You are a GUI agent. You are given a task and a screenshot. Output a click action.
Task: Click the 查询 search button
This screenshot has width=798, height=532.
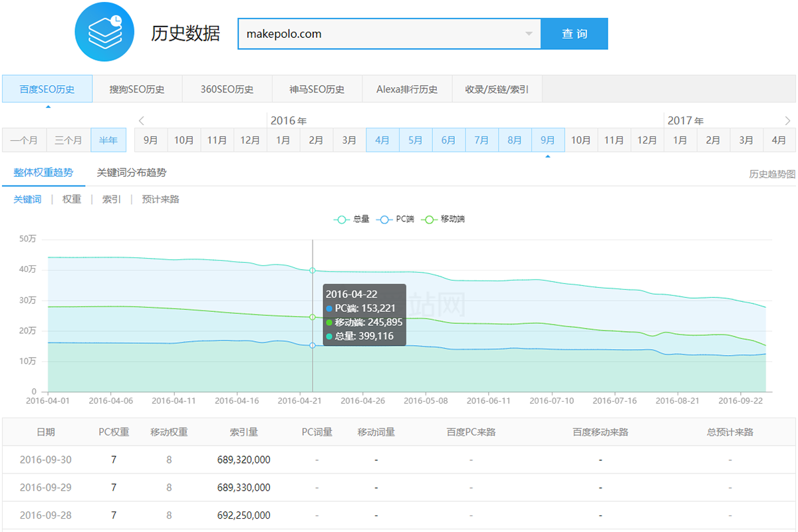pos(574,34)
